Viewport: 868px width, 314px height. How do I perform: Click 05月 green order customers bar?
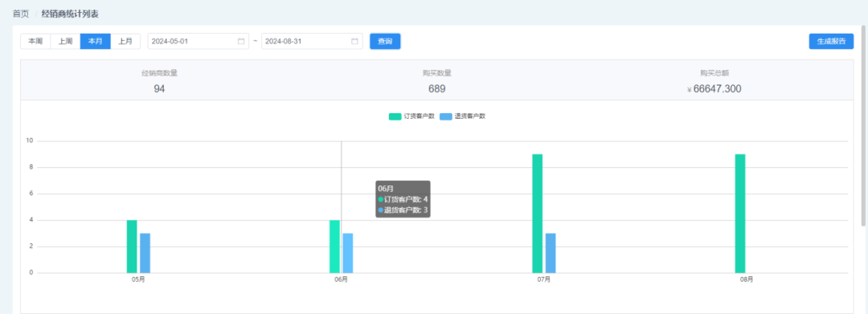(132, 247)
